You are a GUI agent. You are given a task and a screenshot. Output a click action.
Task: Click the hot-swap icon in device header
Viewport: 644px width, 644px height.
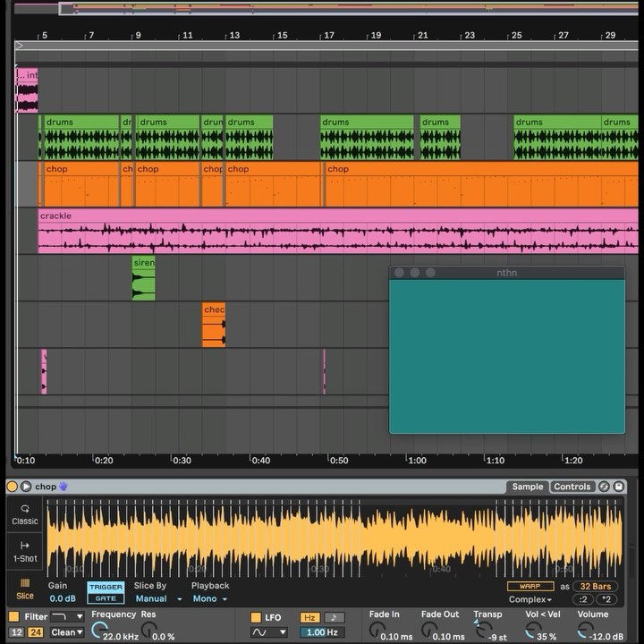coord(604,487)
